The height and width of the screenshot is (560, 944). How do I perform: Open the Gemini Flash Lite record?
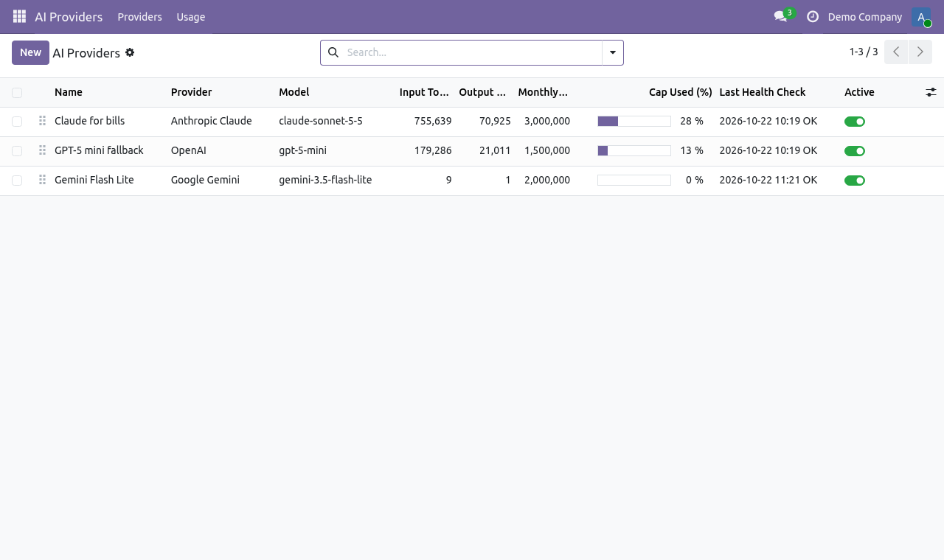coord(94,180)
